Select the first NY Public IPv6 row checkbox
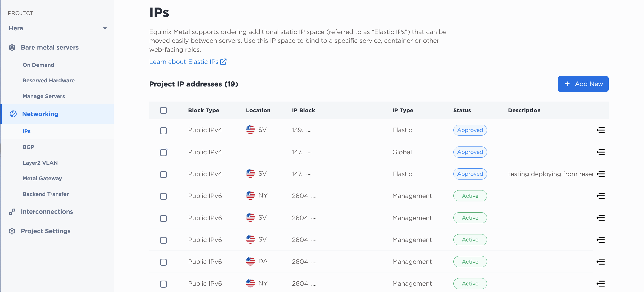This screenshot has width=644, height=292. point(163,197)
